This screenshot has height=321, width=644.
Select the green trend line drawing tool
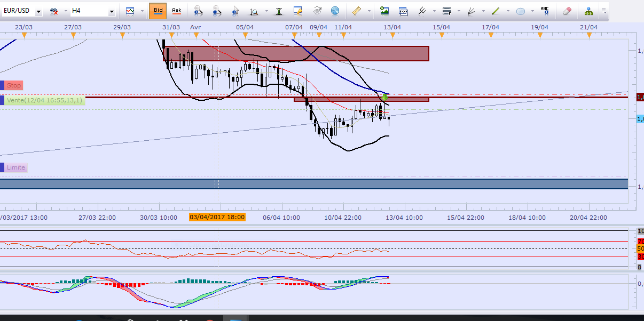tap(495, 11)
